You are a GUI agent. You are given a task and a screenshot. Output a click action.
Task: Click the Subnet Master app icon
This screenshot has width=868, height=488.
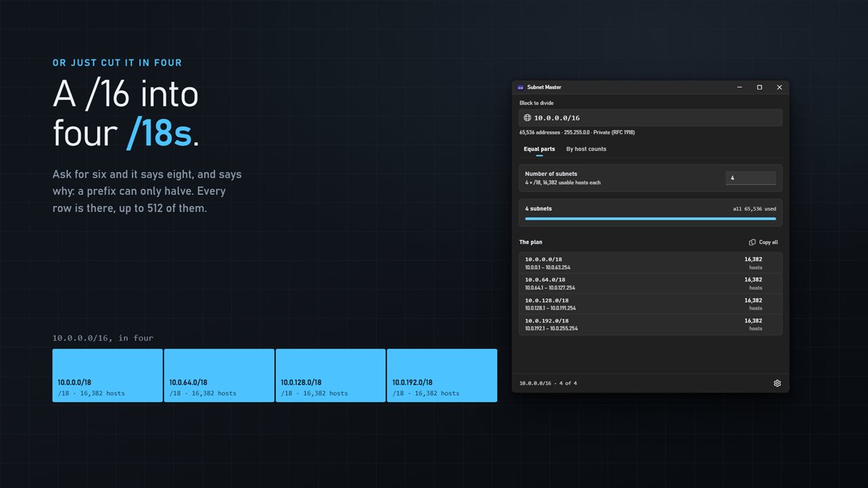coord(521,87)
